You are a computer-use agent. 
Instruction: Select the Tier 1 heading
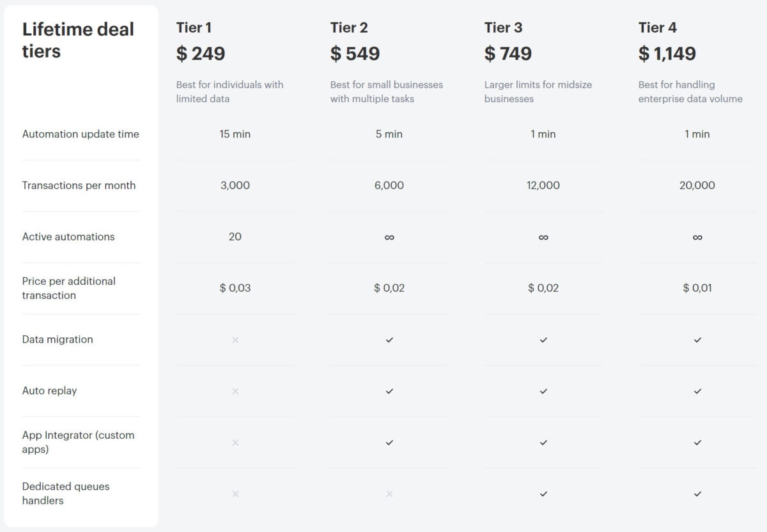pos(194,27)
